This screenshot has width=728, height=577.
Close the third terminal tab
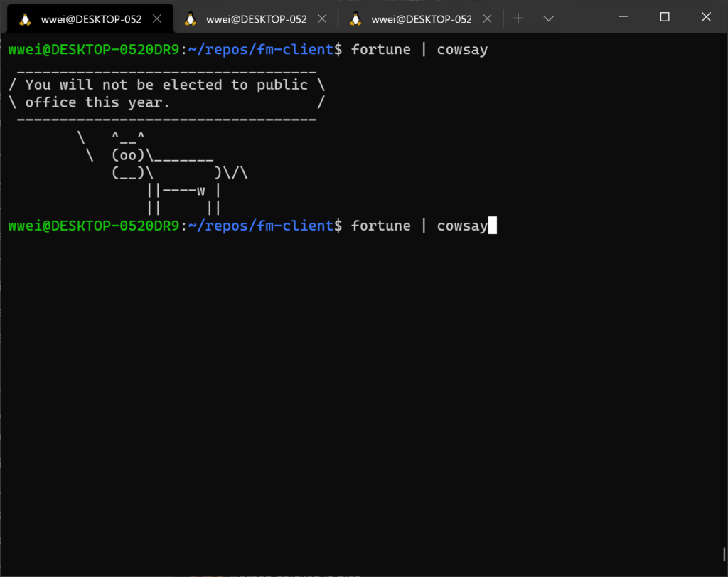(x=488, y=18)
